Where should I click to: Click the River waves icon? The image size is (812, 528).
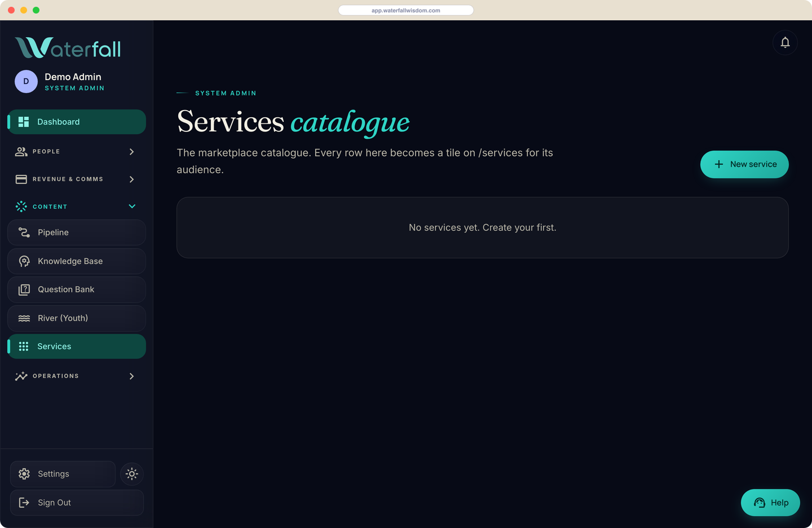pyautogui.click(x=24, y=318)
